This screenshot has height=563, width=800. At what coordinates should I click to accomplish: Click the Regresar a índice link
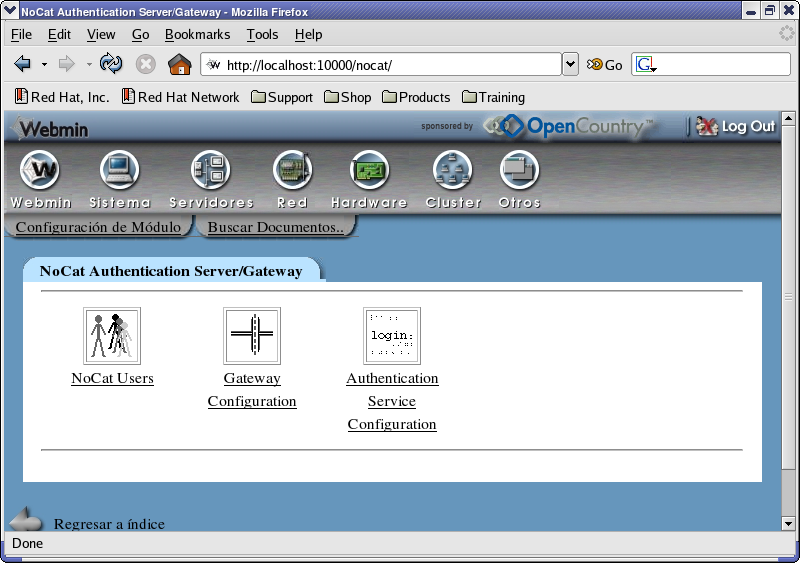point(109,524)
